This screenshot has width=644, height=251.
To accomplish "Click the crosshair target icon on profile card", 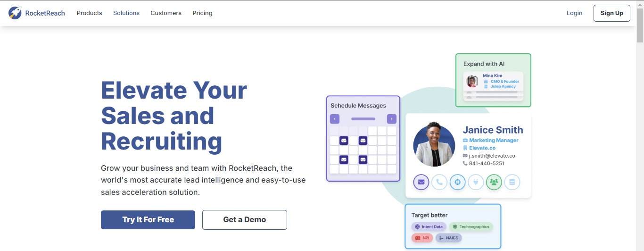I will tap(457, 182).
